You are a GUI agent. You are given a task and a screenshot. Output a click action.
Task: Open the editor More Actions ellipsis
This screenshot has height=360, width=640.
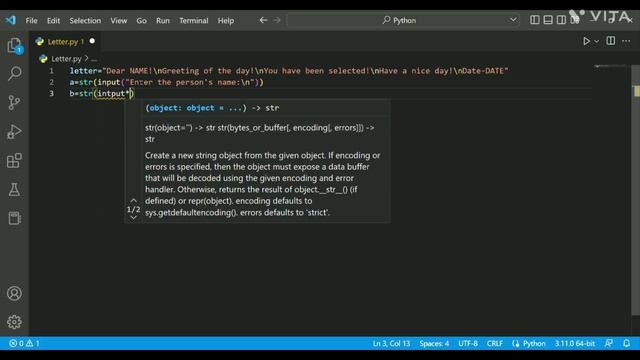(x=626, y=41)
